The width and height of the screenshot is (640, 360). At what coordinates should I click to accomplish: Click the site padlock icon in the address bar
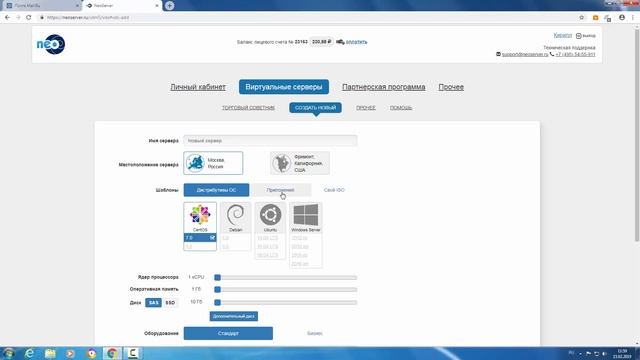tap(42, 18)
